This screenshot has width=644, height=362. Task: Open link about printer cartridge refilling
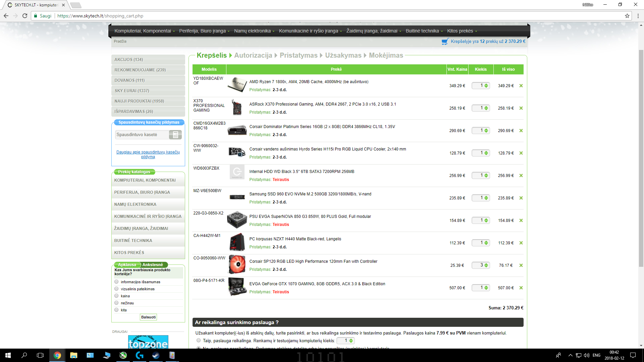pos(148,155)
